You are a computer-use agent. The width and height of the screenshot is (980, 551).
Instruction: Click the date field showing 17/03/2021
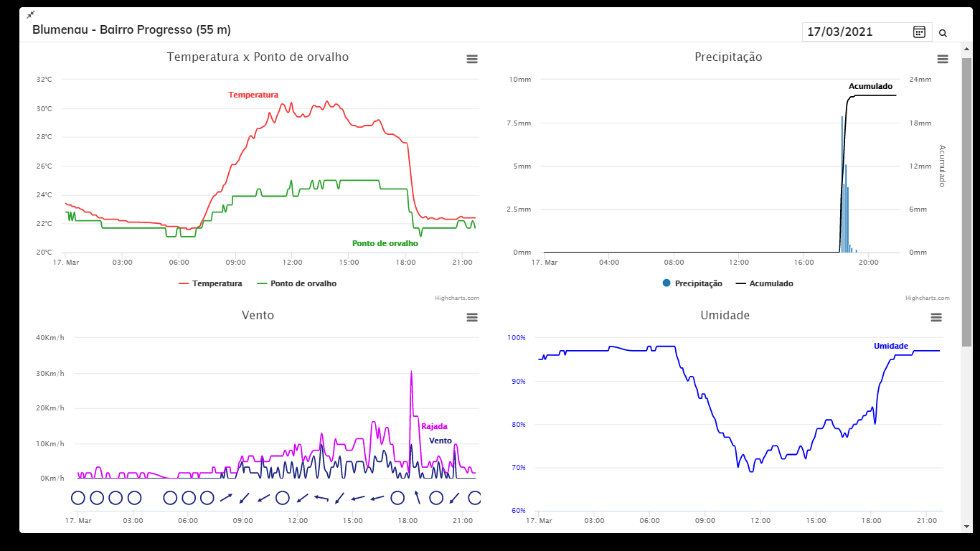(x=855, y=32)
